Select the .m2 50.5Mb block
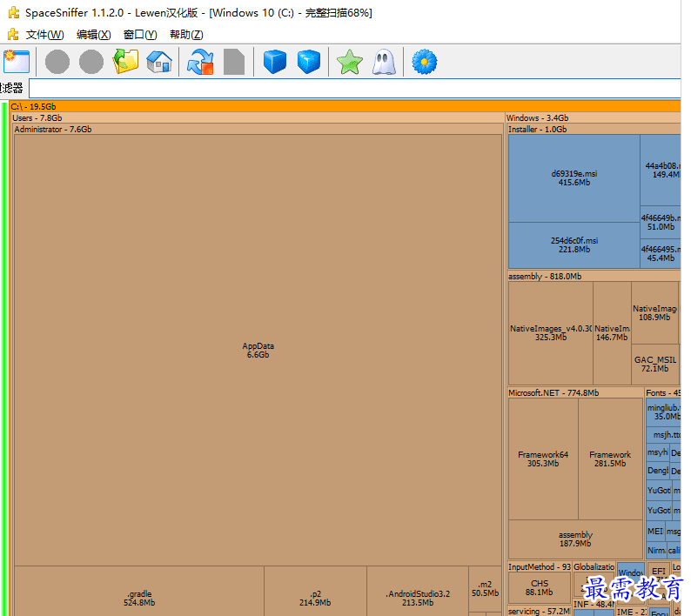This screenshot has width=691, height=616. (486, 589)
